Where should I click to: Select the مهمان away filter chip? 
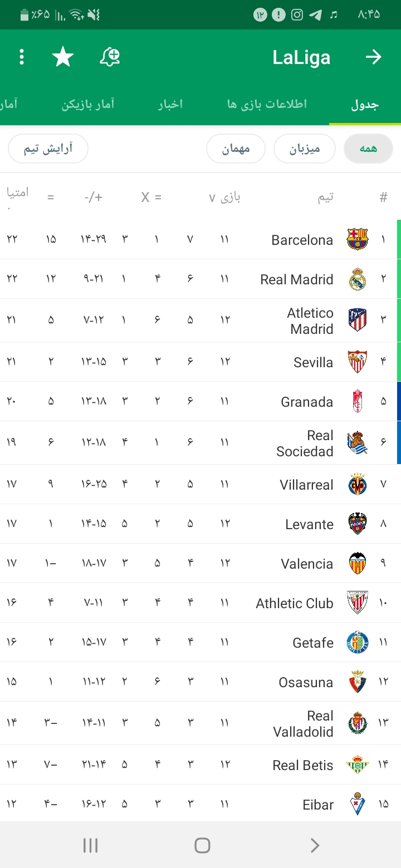[236, 149]
